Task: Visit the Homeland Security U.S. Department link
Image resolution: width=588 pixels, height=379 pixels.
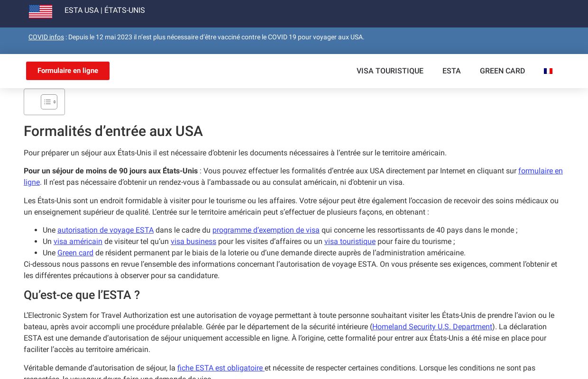Action: (432, 327)
